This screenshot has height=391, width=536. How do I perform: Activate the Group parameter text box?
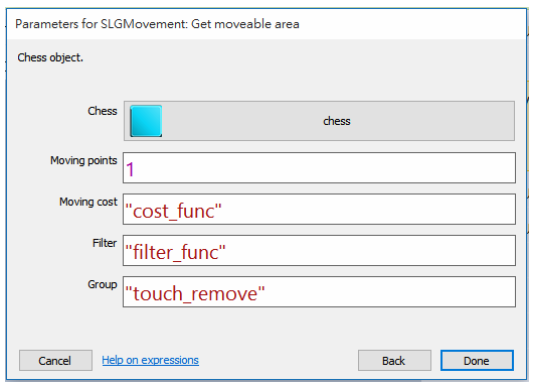(x=319, y=292)
